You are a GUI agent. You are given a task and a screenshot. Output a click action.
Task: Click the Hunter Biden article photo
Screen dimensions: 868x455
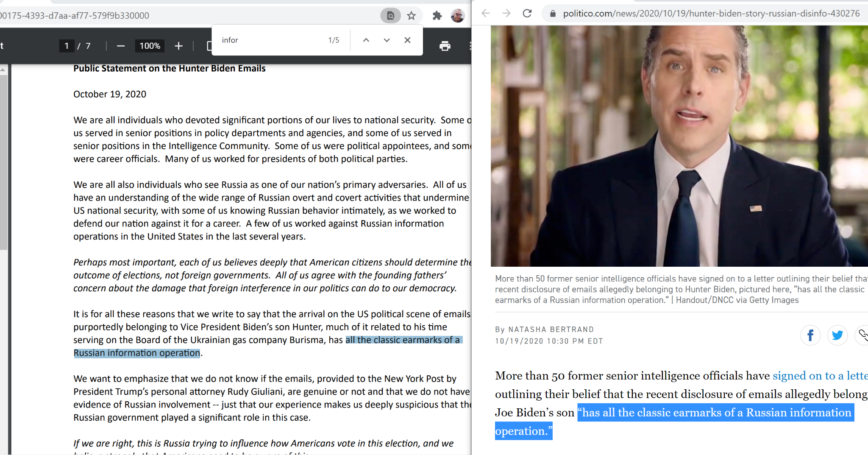pyautogui.click(x=679, y=146)
